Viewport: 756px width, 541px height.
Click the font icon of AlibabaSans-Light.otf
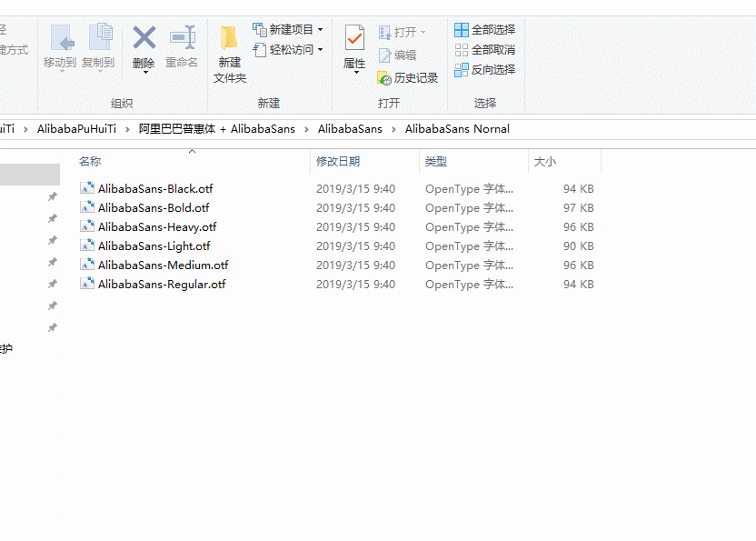pyautogui.click(x=87, y=245)
